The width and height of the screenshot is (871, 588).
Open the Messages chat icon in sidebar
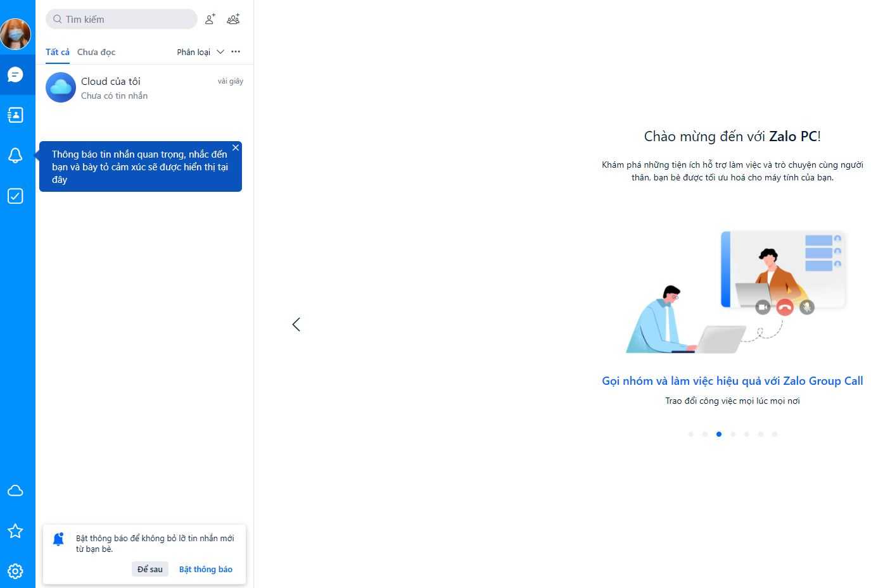pos(15,75)
